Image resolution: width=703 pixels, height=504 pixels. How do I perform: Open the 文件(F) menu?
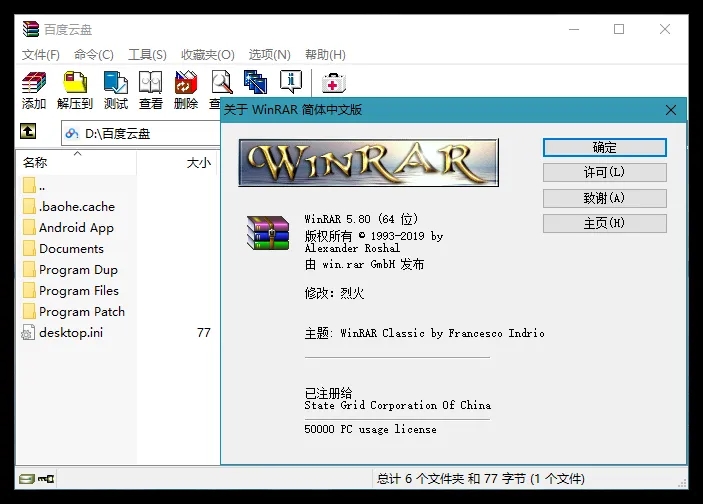tap(41, 55)
